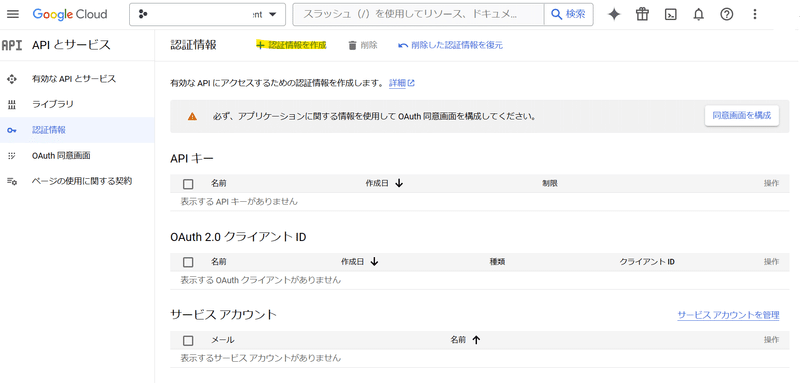800x383 pixels.
Task: Open ライブラリ in the sidebar
Action: click(x=53, y=105)
